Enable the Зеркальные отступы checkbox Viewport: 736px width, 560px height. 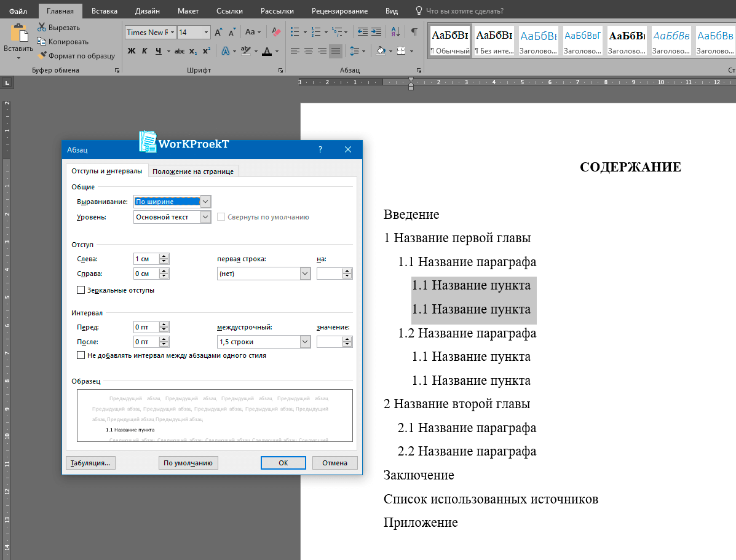coord(81,290)
